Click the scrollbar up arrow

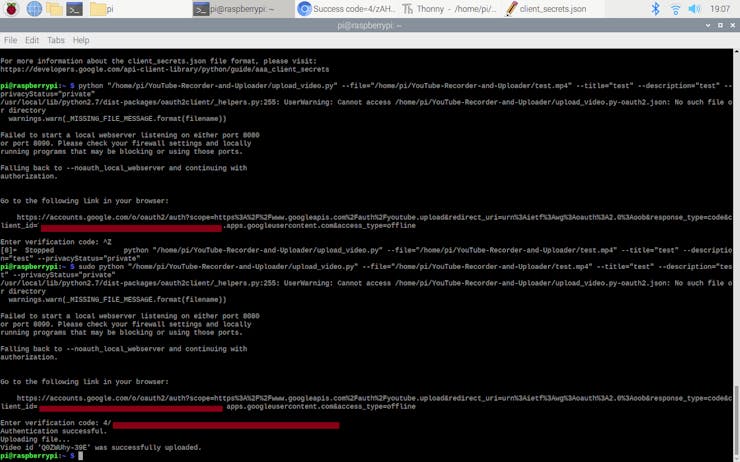737,50
